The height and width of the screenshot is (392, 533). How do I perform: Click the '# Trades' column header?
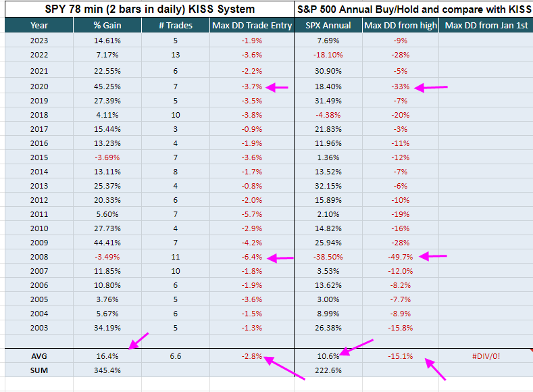pos(176,25)
